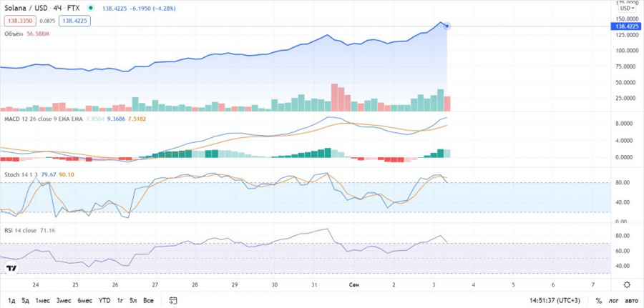Click the current price marker dot
Image resolution: width=644 pixels, height=308 pixels.
click(x=447, y=26)
